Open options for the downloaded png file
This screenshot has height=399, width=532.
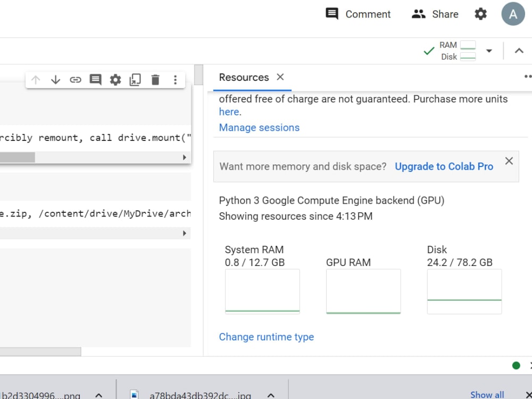coord(99,395)
